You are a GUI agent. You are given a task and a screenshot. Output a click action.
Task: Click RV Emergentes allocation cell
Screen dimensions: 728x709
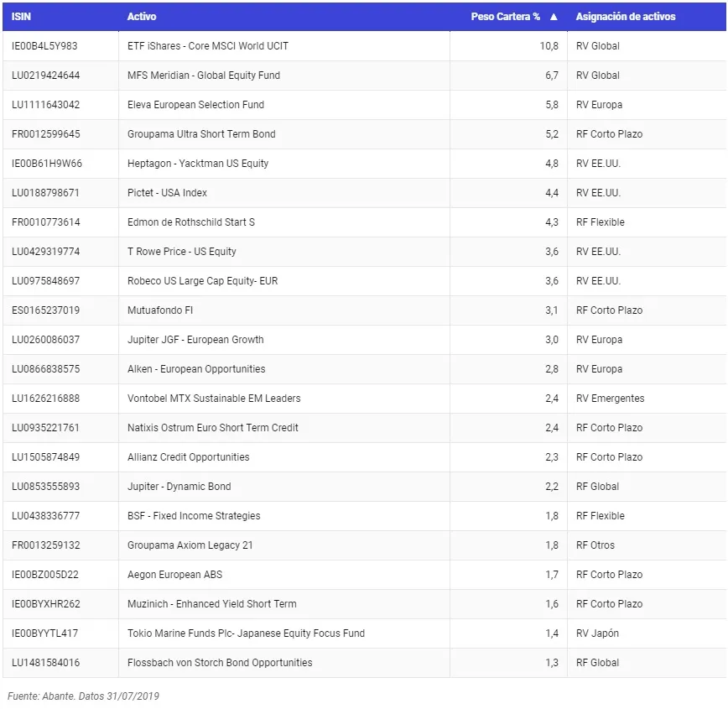[x=610, y=399]
